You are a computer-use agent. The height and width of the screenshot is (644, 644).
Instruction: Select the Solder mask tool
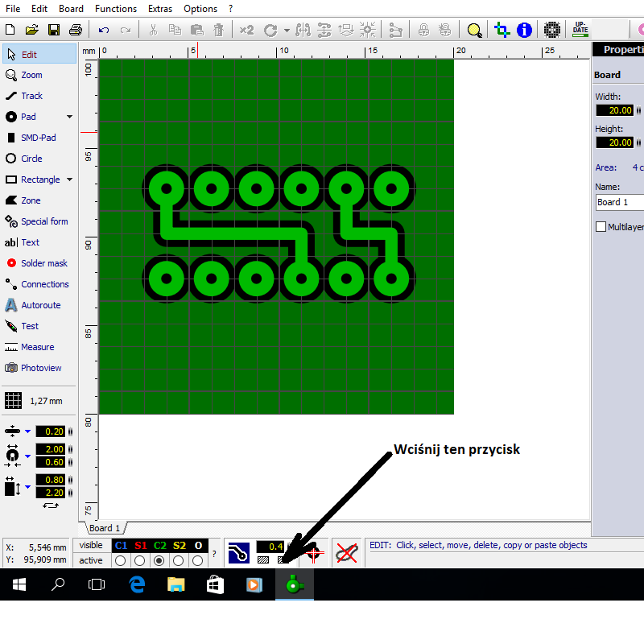pyautogui.click(x=43, y=263)
